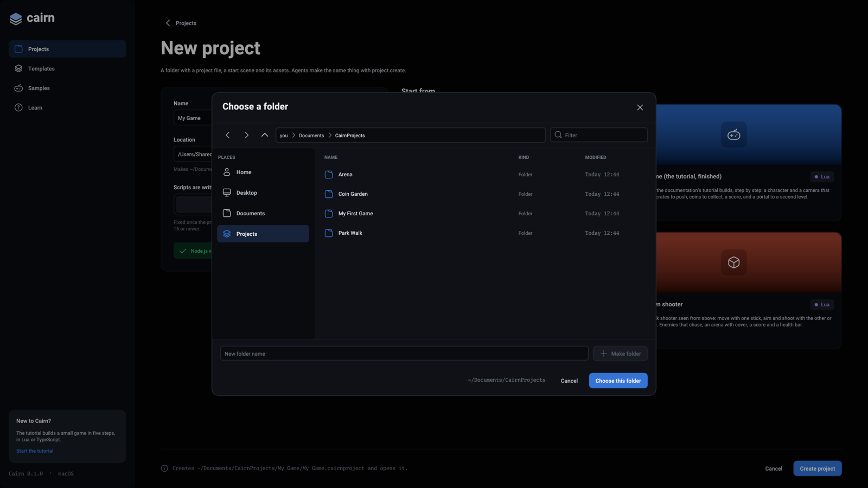This screenshot has height=488, width=868.
Task: Open Projects in left sidebar
Action: click(67, 49)
